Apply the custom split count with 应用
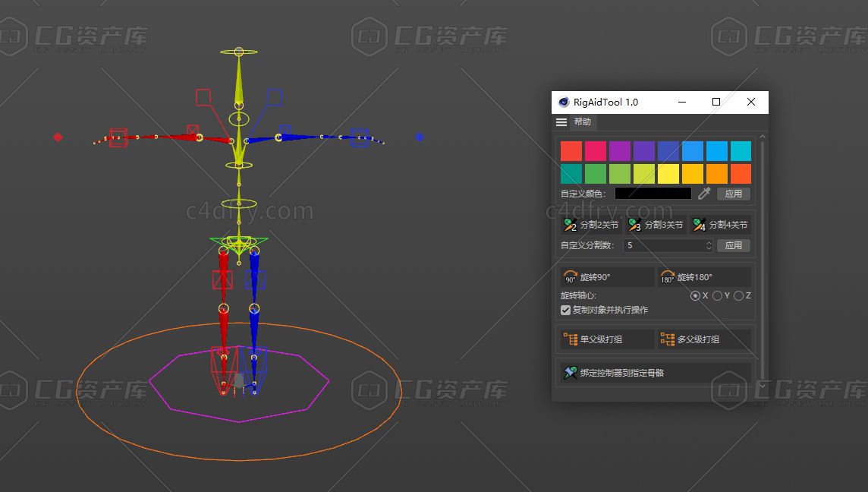This screenshot has width=868, height=492. (734, 245)
